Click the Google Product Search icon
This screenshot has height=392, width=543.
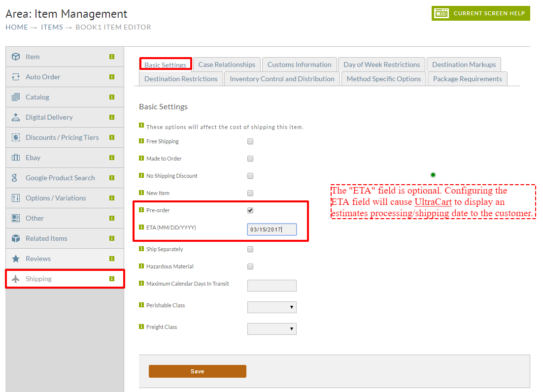click(14, 178)
